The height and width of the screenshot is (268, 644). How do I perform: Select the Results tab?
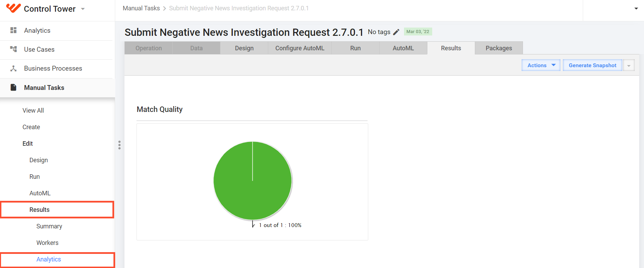(451, 48)
